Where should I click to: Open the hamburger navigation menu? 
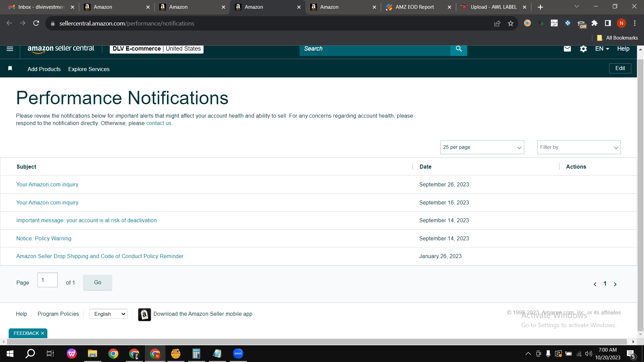[x=10, y=49]
